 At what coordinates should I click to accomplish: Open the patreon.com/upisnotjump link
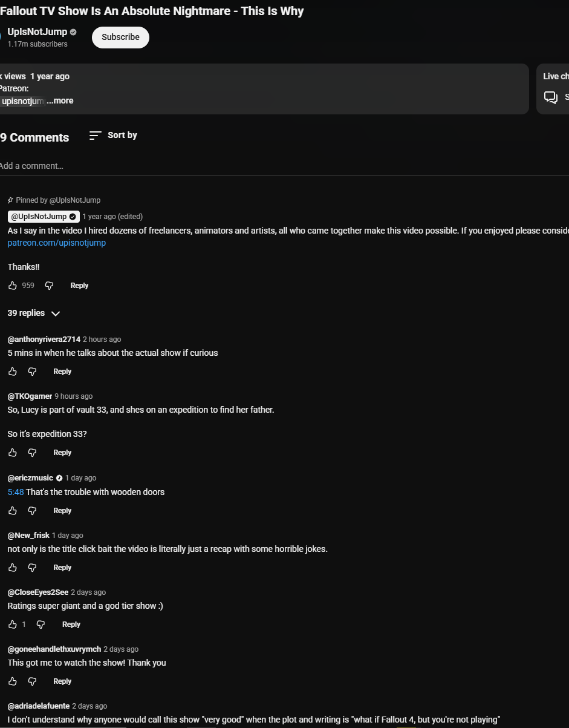coord(57,243)
